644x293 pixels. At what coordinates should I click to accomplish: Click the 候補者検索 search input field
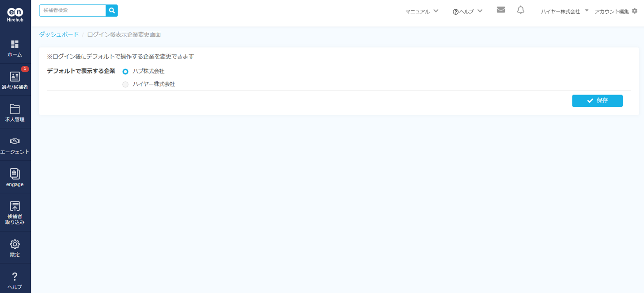pos(72,11)
